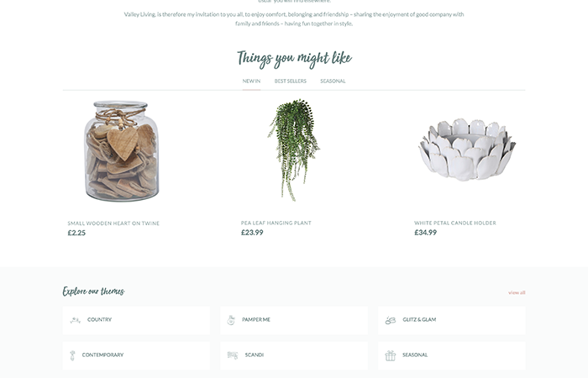Click the Scandi theme icon
The height and width of the screenshot is (378, 588).
(233, 355)
